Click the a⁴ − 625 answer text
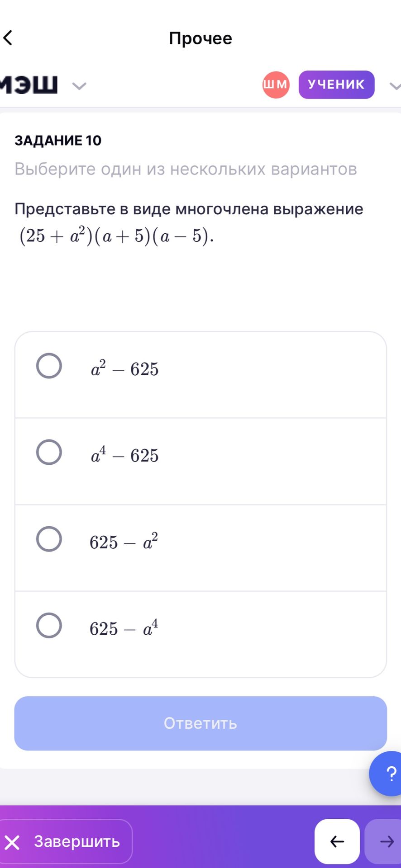Viewport: 401px width, 868px height. click(124, 455)
